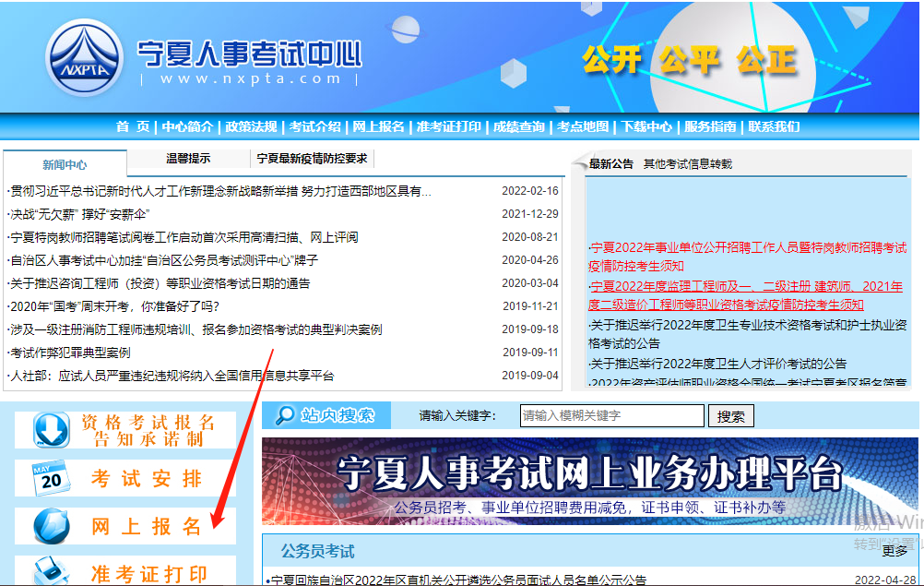Open 首页 in the navigation bar

132,126
